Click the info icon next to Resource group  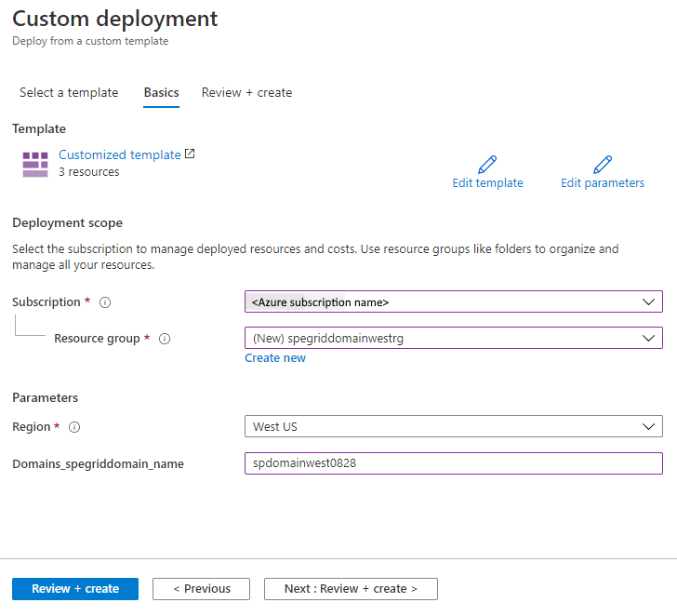tap(165, 339)
